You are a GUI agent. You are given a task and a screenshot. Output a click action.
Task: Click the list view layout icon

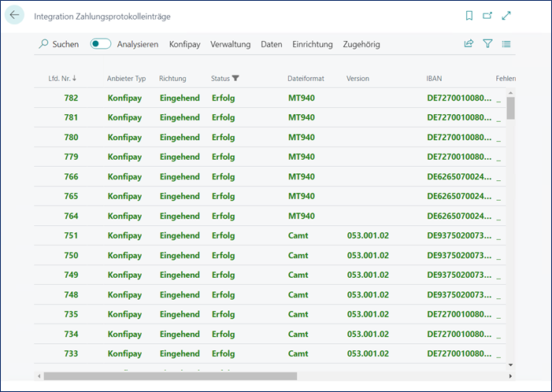[506, 44]
